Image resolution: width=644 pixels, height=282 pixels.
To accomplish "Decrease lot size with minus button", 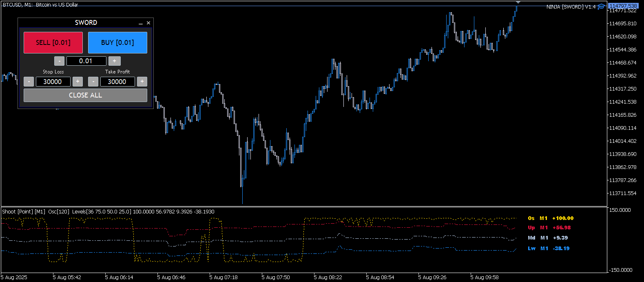I will tap(59, 61).
